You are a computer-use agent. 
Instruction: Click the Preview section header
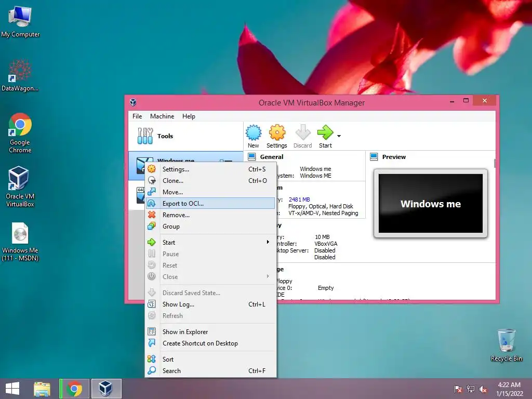394,157
